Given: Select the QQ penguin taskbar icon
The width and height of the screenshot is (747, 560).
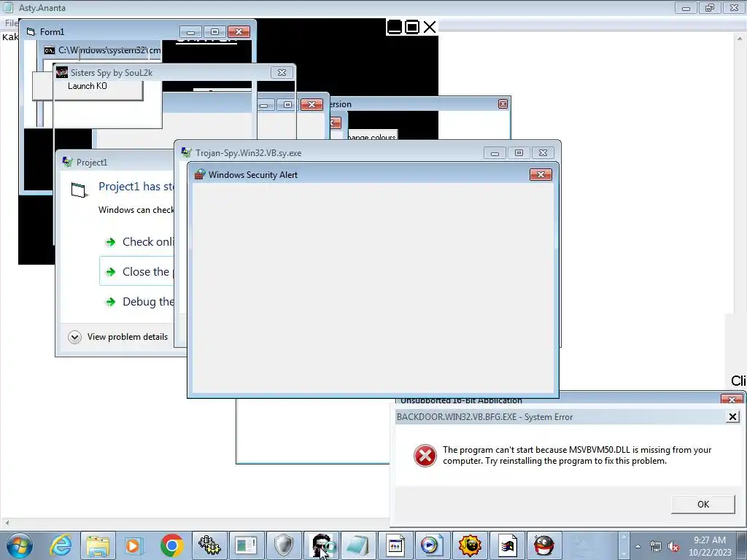Looking at the screenshot, I should pyautogui.click(x=543, y=545).
